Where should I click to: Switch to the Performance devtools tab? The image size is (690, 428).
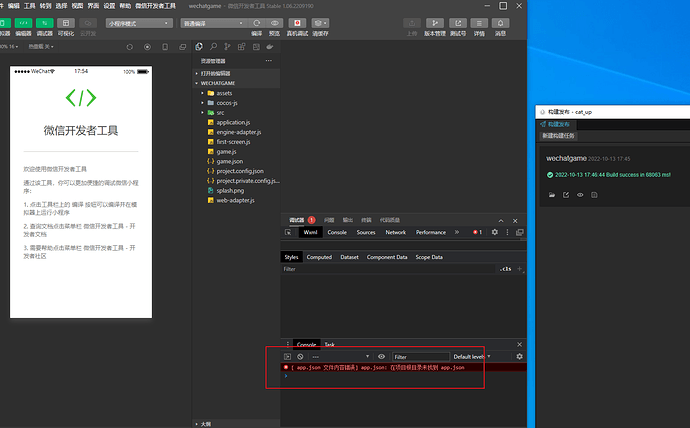coord(431,232)
